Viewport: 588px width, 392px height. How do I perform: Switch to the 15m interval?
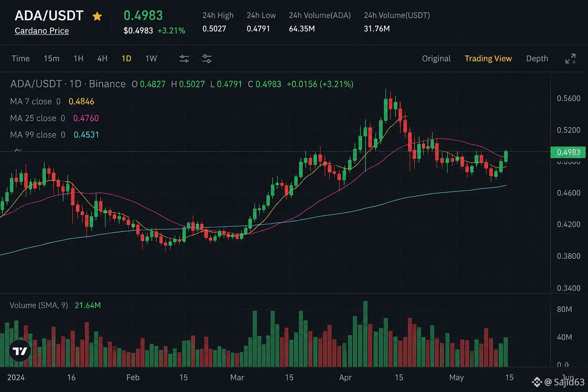click(x=52, y=59)
